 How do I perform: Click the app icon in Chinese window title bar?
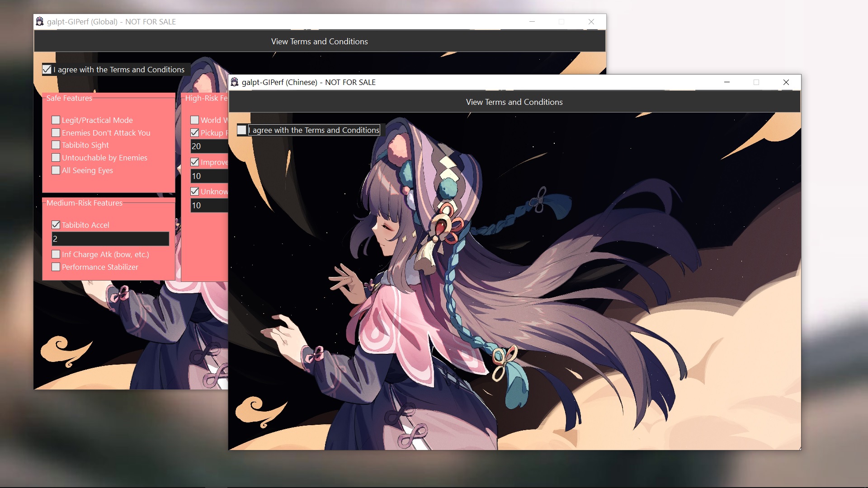(x=235, y=82)
